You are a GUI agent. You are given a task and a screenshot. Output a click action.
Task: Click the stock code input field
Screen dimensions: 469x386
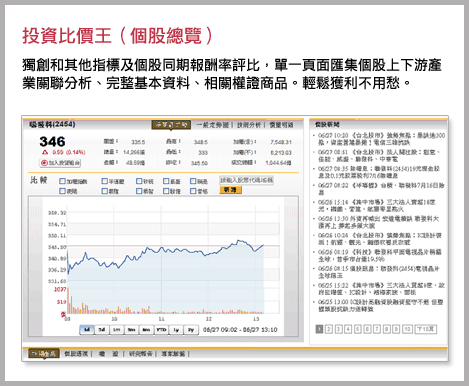point(246,180)
